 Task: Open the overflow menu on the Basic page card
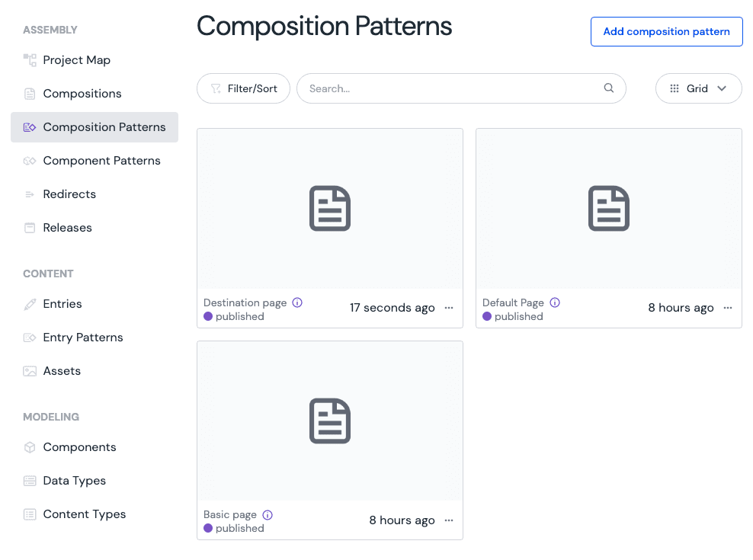point(448,520)
